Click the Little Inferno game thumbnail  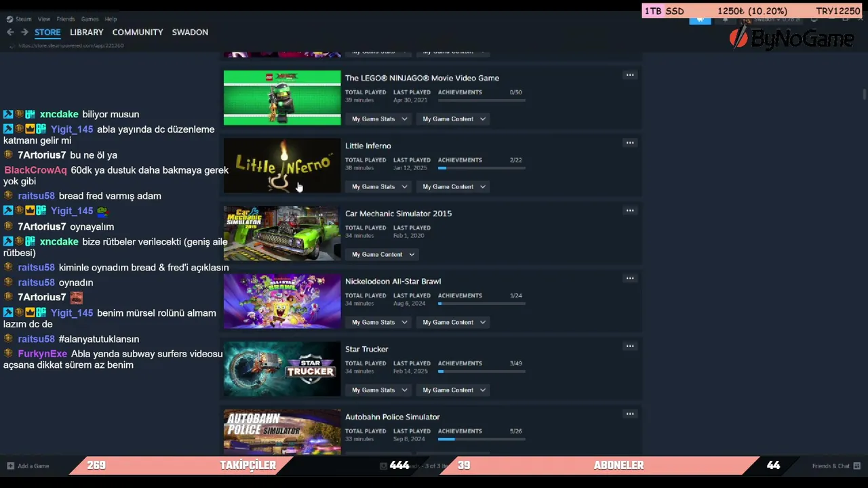282,165
